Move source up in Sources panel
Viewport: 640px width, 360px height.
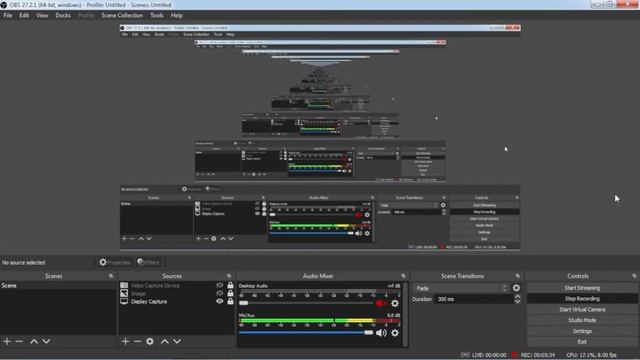[x=164, y=341]
